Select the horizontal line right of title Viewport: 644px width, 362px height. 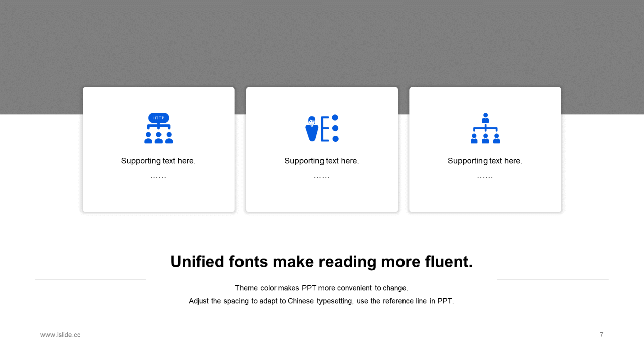point(553,279)
